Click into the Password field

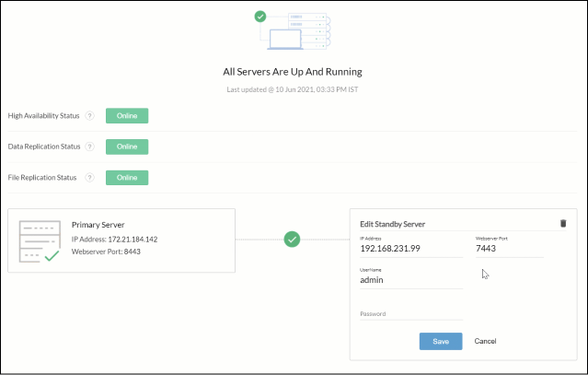[411, 314]
